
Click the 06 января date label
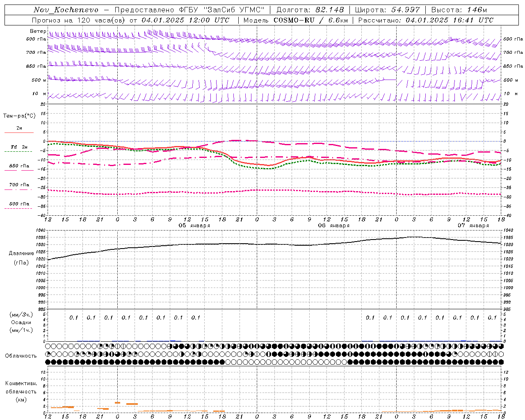tap(334, 226)
